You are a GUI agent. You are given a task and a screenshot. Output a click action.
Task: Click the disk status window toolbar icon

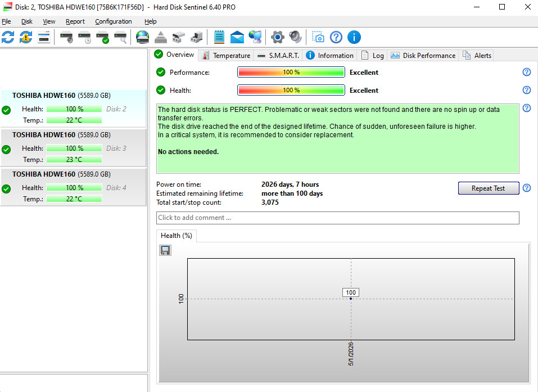44,37
